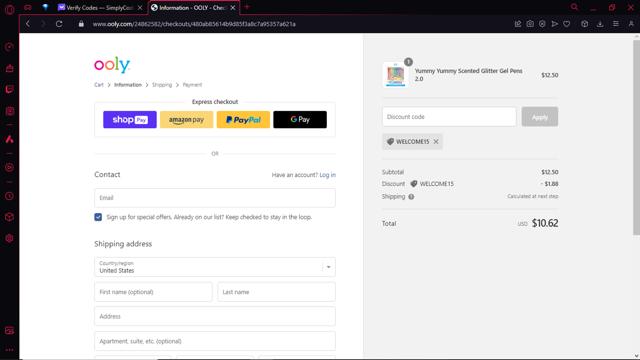Click Information breadcrumb step

(128, 85)
